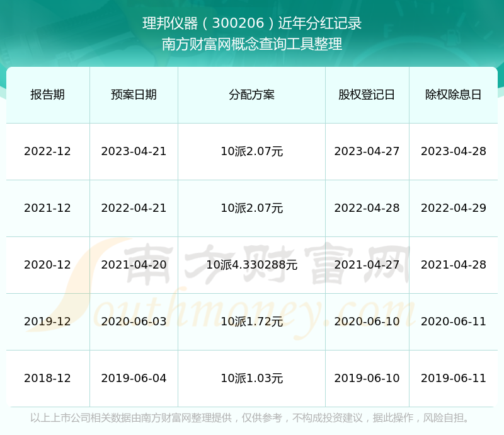Click record date 2023-04-27
Viewport: 504px width, 435px height.
coord(367,151)
